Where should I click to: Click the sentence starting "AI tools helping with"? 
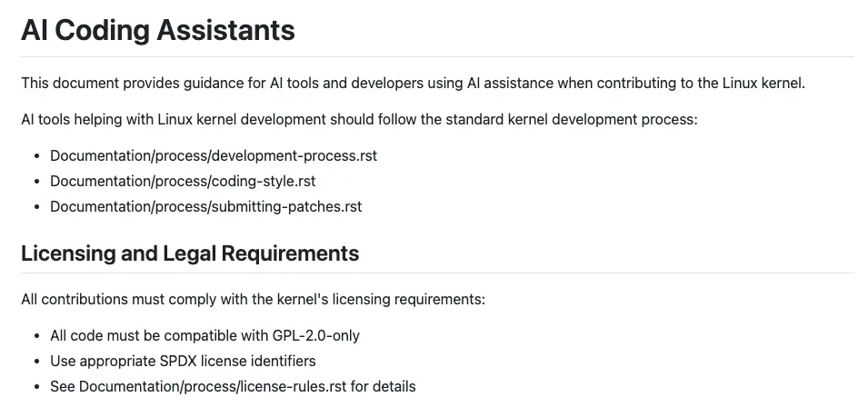pyautogui.click(x=359, y=119)
